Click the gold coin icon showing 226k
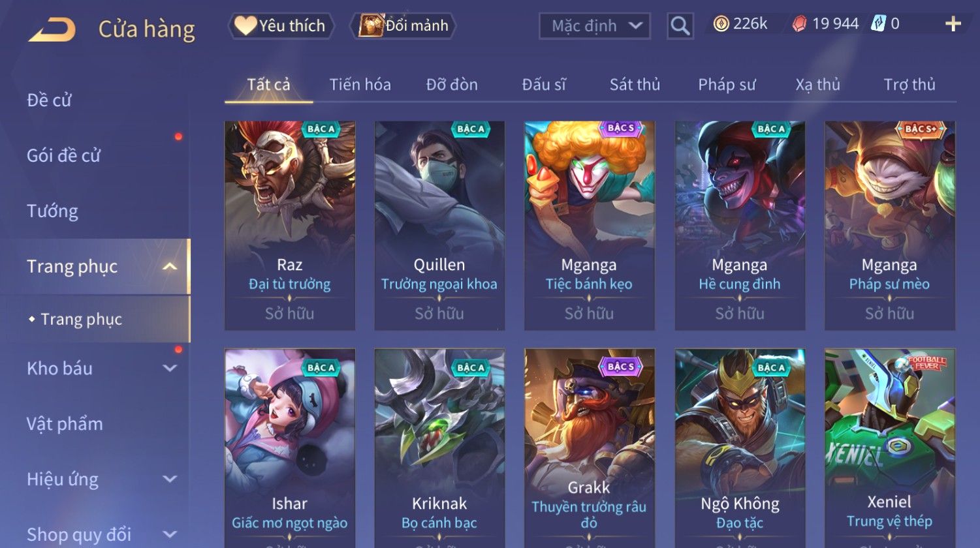 721,24
